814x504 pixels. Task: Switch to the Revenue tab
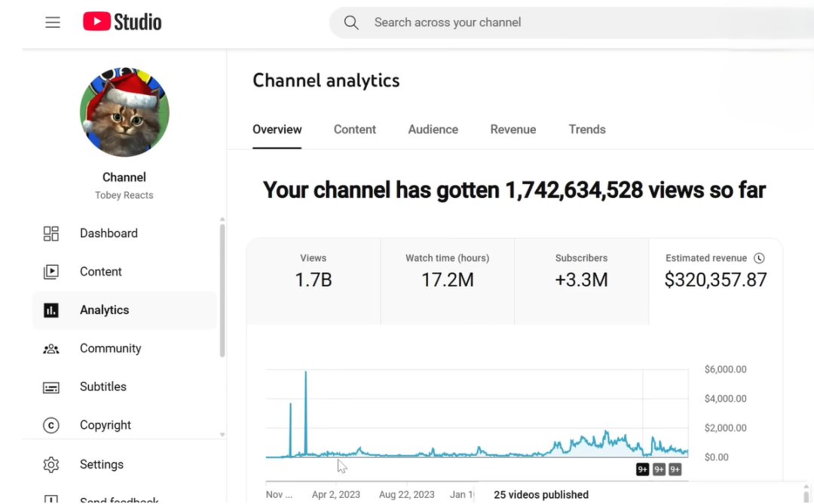point(513,129)
